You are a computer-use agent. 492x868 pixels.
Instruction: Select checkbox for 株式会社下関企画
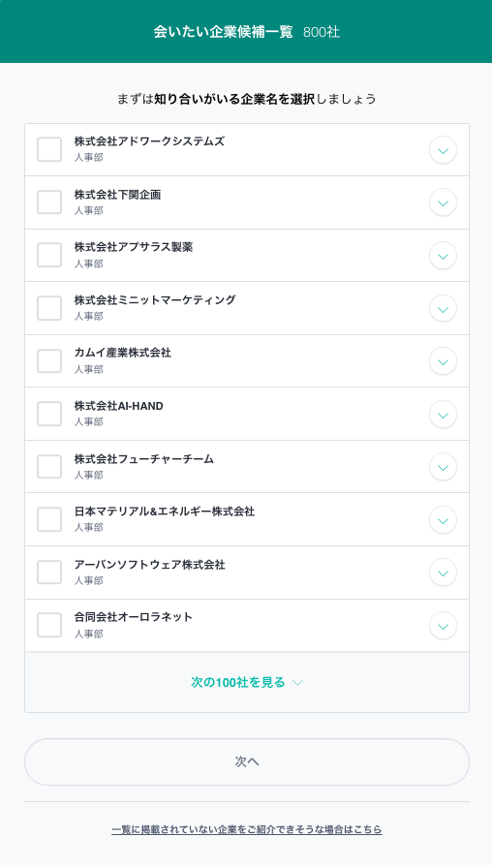[x=49, y=202]
